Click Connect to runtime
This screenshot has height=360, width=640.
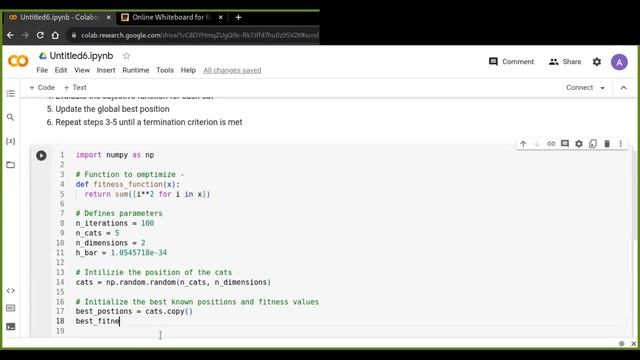coord(579,88)
